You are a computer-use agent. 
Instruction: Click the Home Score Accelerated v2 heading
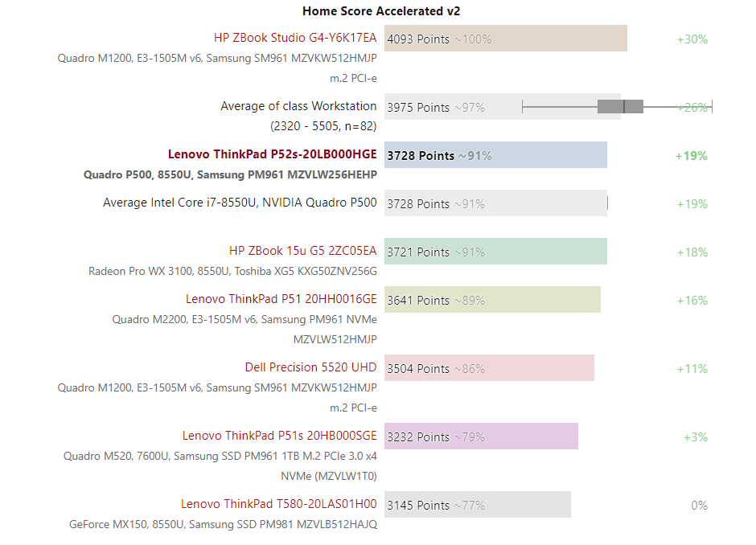[x=381, y=11]
